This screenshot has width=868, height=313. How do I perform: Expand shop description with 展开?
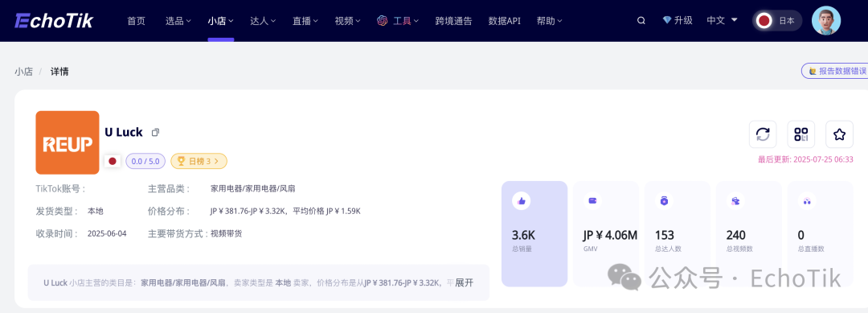(465, 282)
